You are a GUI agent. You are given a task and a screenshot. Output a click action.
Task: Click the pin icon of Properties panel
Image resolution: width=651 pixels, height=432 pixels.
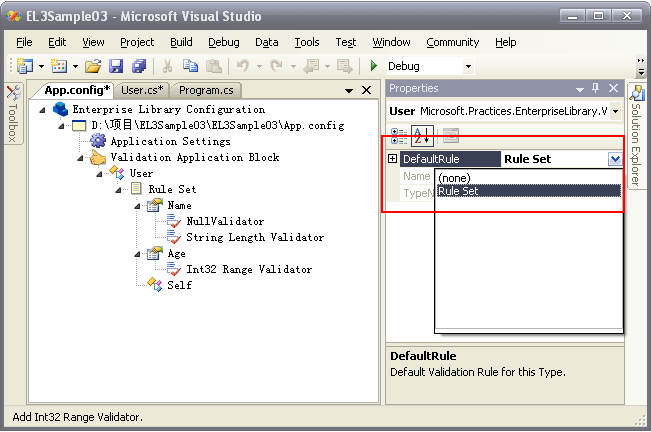(x=595, y=88)
